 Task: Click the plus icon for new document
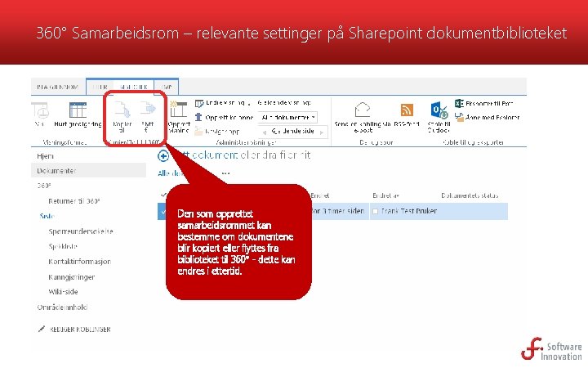tap(163, 155)
